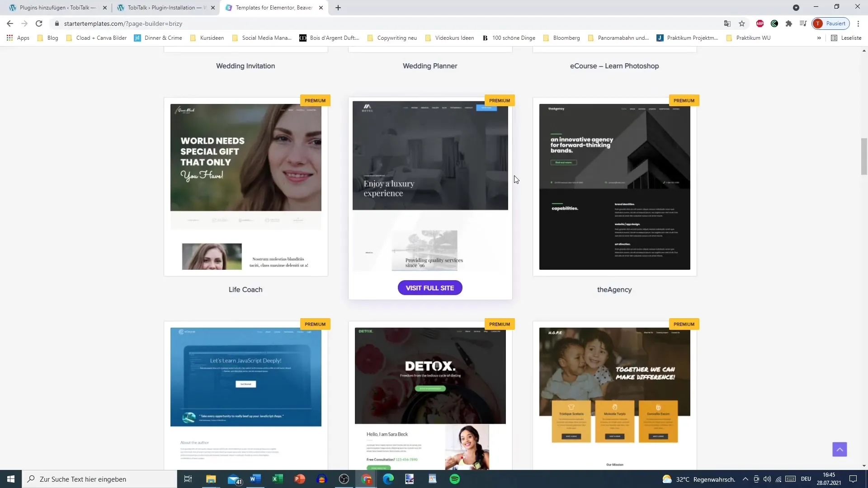Open the Google Translate icon in address bar

pos(727,23)
